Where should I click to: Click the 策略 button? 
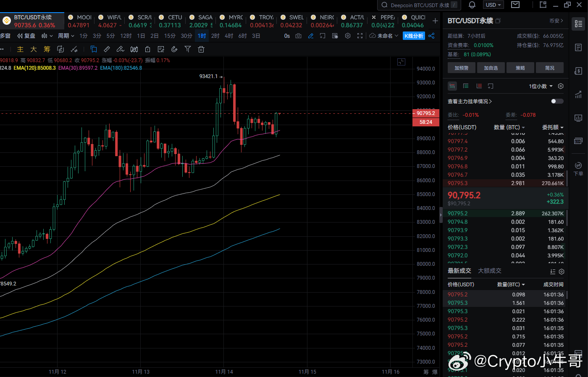(x=520, y=68)
